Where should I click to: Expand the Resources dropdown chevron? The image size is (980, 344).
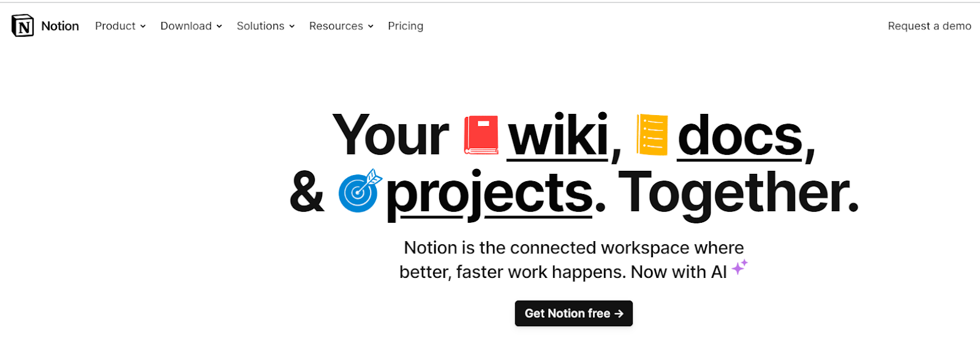pos(371,26)
